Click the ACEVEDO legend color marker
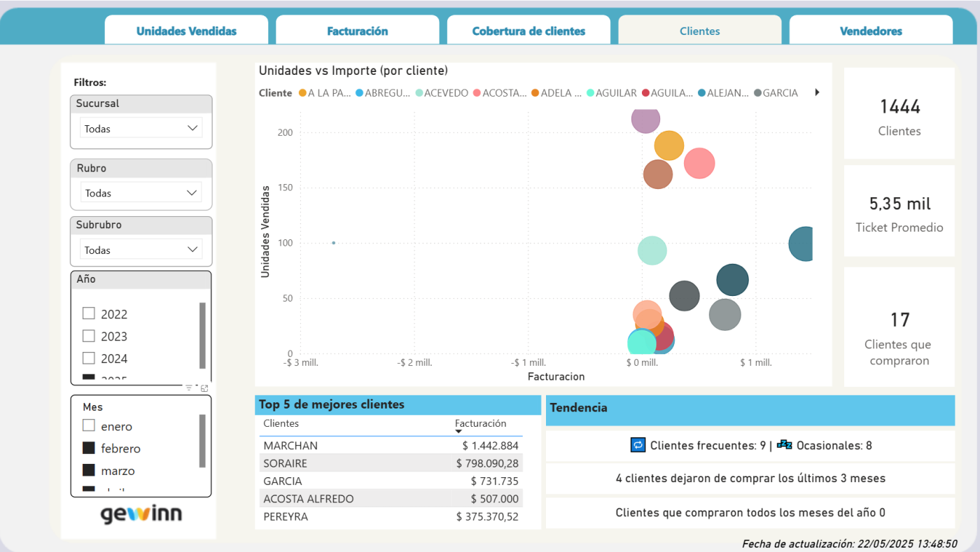This screenshot has width=980, height=552. (x=419, y=93)
